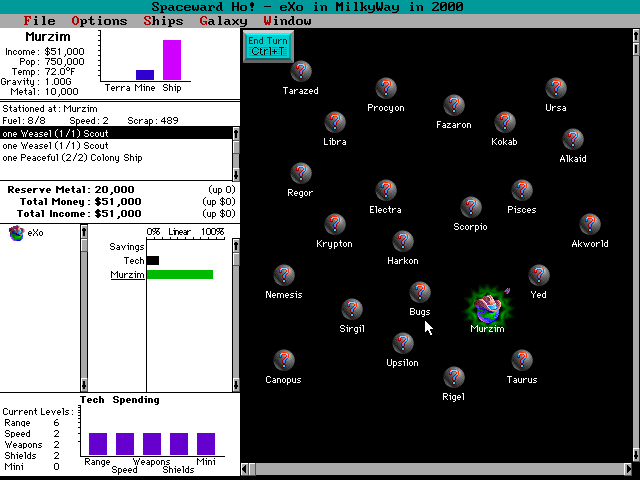Open the Ships menu

pos(163,21)
